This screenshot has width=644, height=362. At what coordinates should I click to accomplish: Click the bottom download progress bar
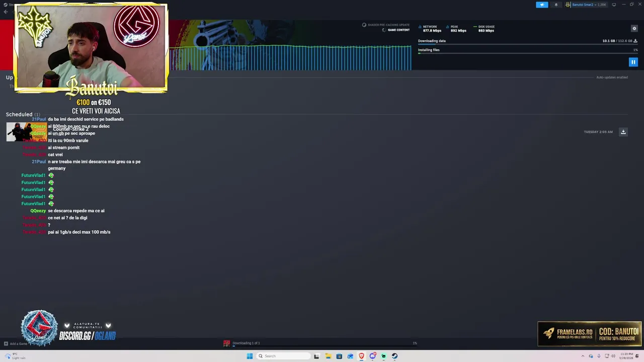tap(325, 346)
